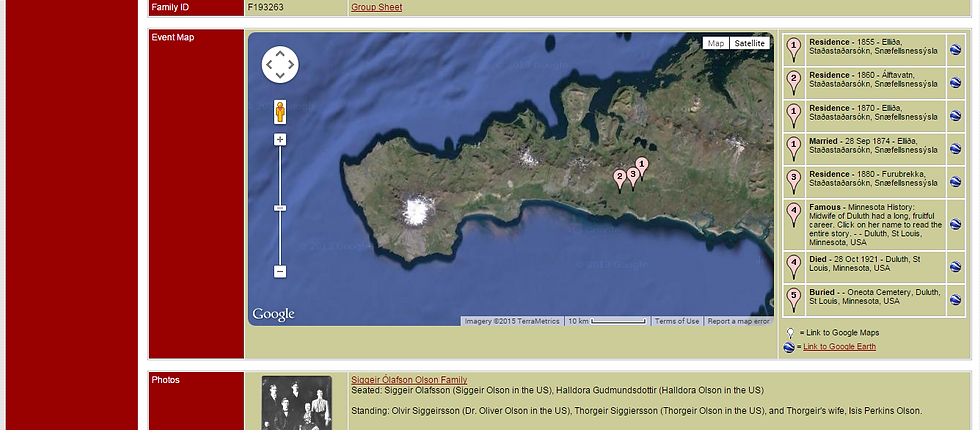Click the map pan control
Image resolution: width=980 pixels, height=430 pixels.
(280, 64)
